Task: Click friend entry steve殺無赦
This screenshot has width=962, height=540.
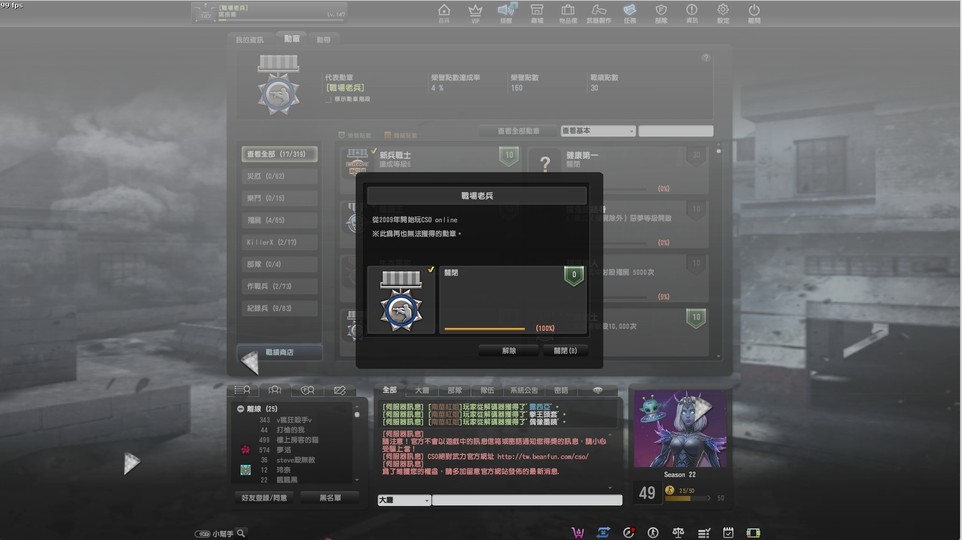Action: (296, 460)
